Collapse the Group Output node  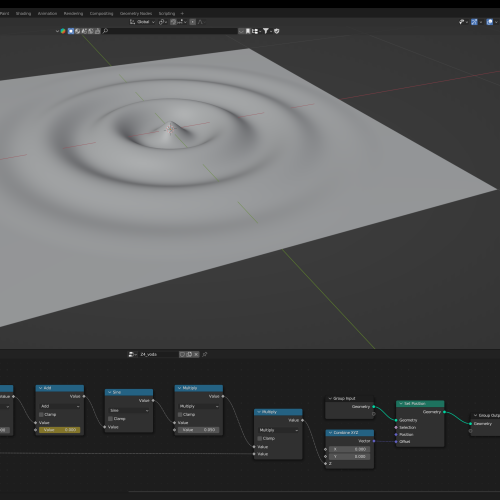[x=475, y=415]
